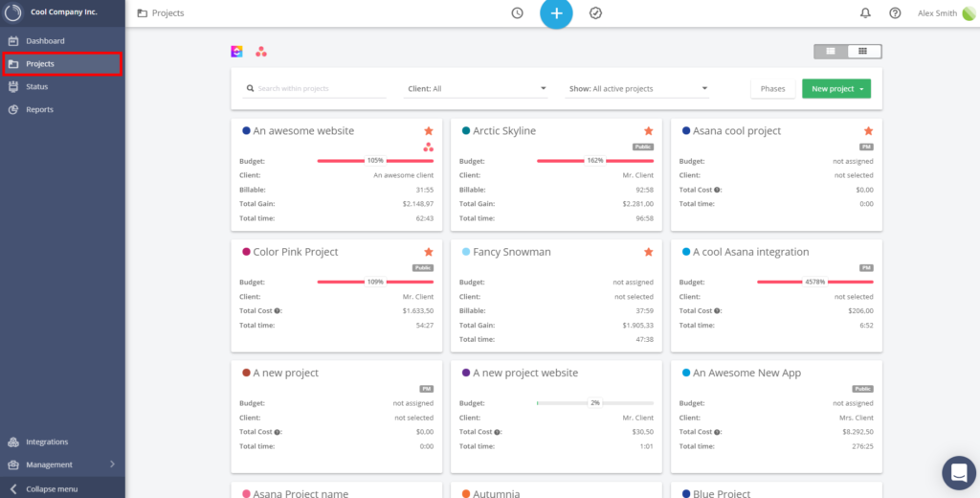Image resolution: width=980 pixels, height=498 pixels.
Task: Unstar the Asana cool project
Action: click(869, 131)
